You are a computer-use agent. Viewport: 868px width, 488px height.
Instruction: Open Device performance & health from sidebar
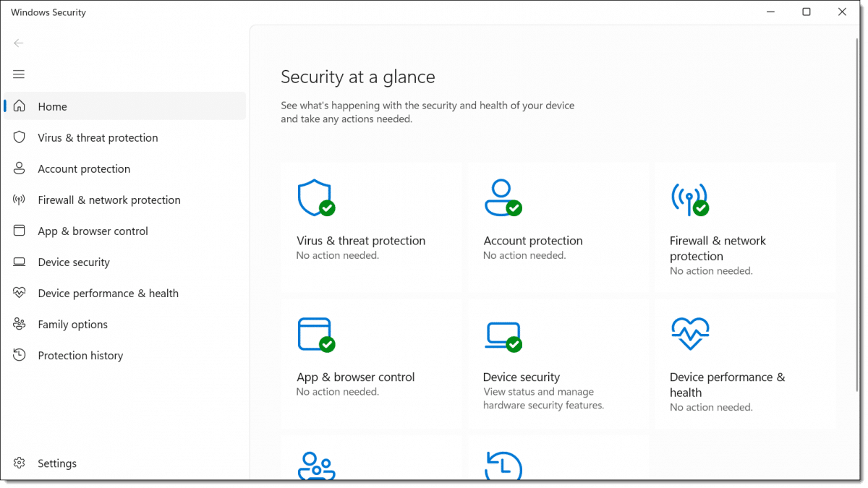point(124,293)
